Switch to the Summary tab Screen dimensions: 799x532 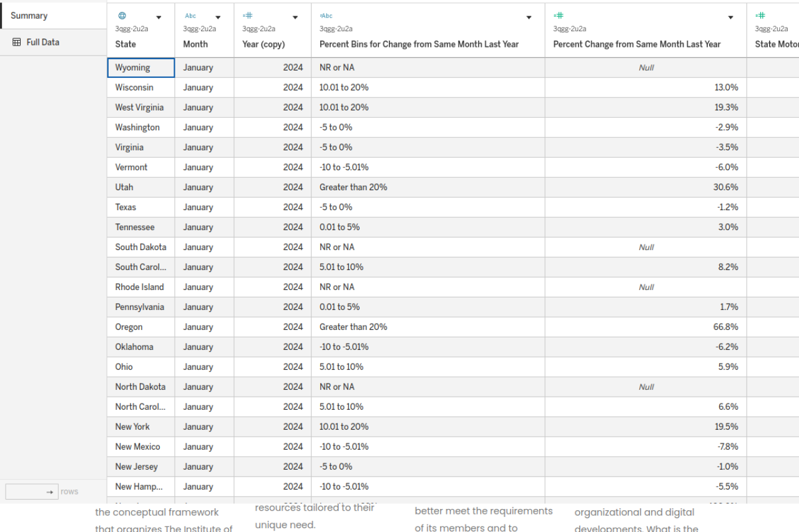[x=53, y=16]
